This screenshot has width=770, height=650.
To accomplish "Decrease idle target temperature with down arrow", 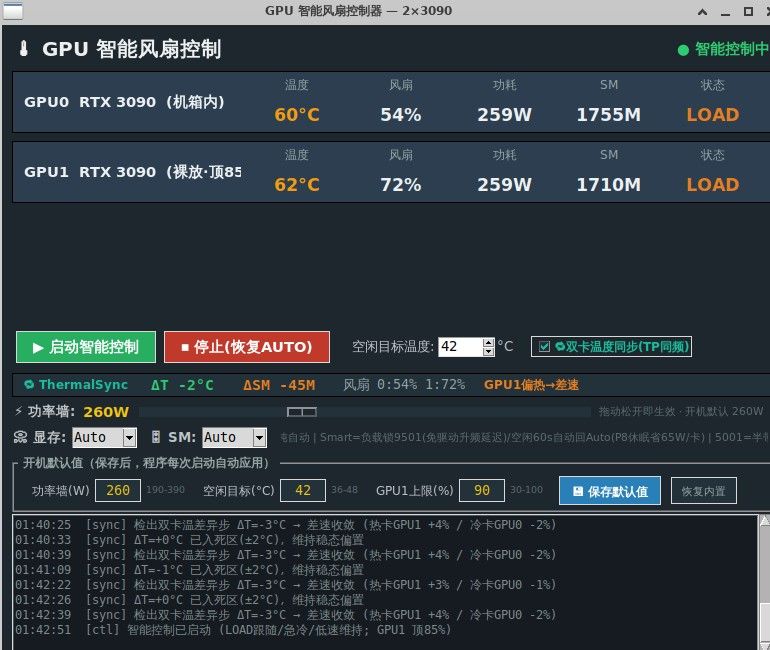I will pos(488,351).
